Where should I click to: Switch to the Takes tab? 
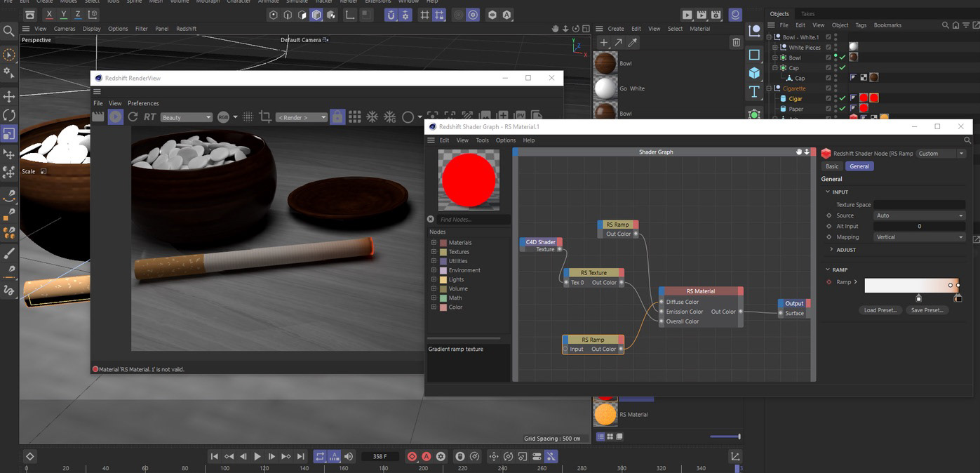(808, 14)
